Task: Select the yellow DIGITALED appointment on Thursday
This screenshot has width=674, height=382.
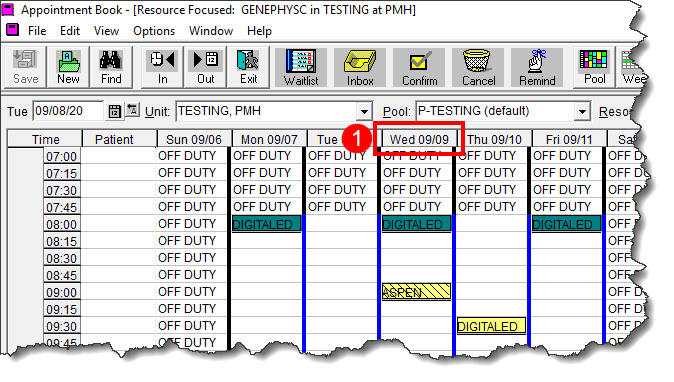Action: tap(491, 326)
